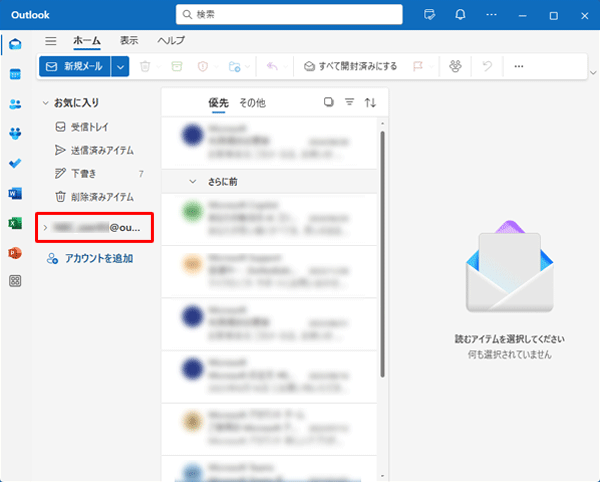
Task: Select the 表示 ribbon tab
Action: pos(129,41)
